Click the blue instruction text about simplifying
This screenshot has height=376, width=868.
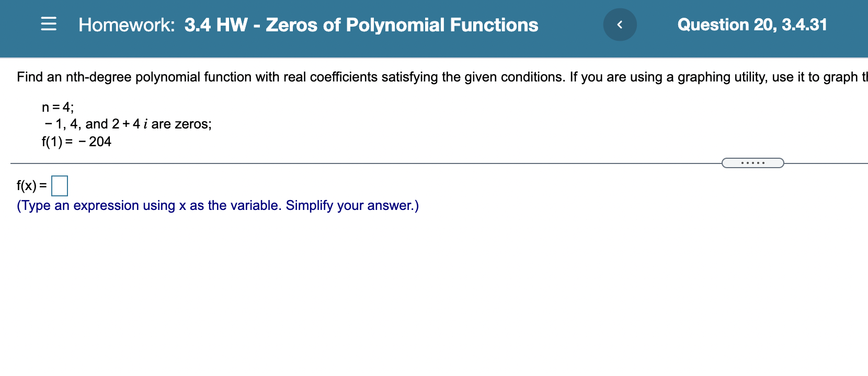(217, 206)
